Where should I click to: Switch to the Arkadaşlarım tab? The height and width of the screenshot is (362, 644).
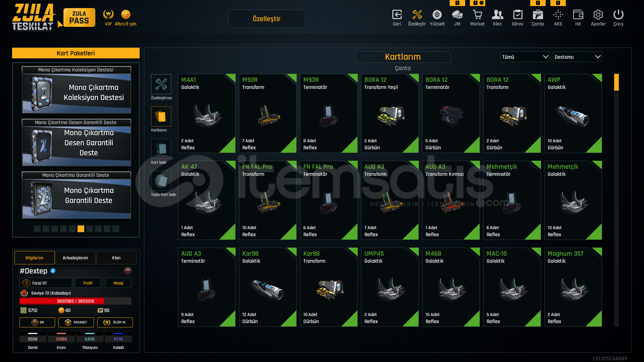click(x=76, y=258)
